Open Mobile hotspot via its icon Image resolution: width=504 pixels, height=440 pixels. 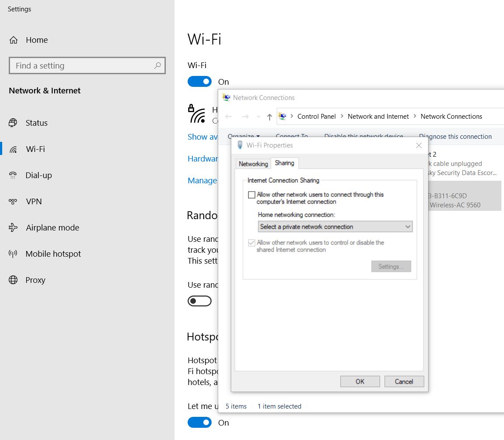tap(13, 254)
